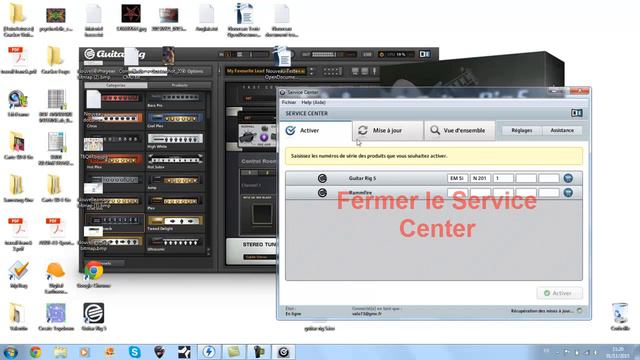The image size is (640, 360).
Task: Select the Bass Pro amp in Guitar Rig
Action: click(x=175, y=100)
